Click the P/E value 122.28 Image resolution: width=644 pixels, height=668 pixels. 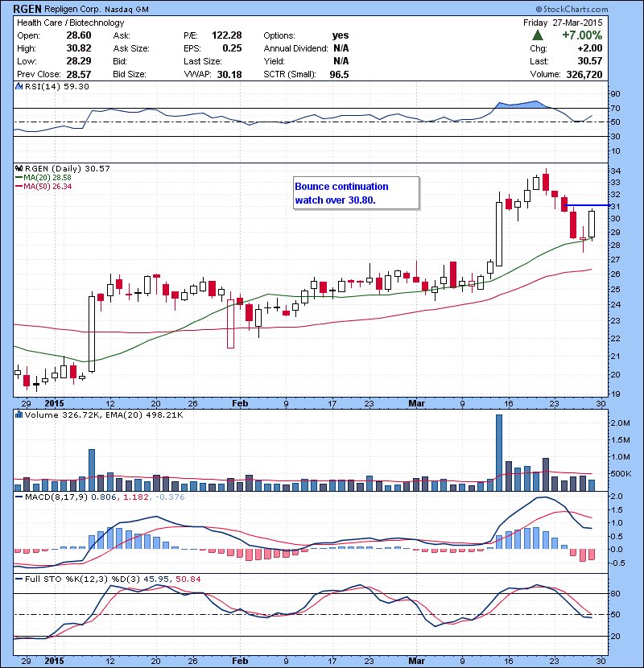[x=227, y=35]
